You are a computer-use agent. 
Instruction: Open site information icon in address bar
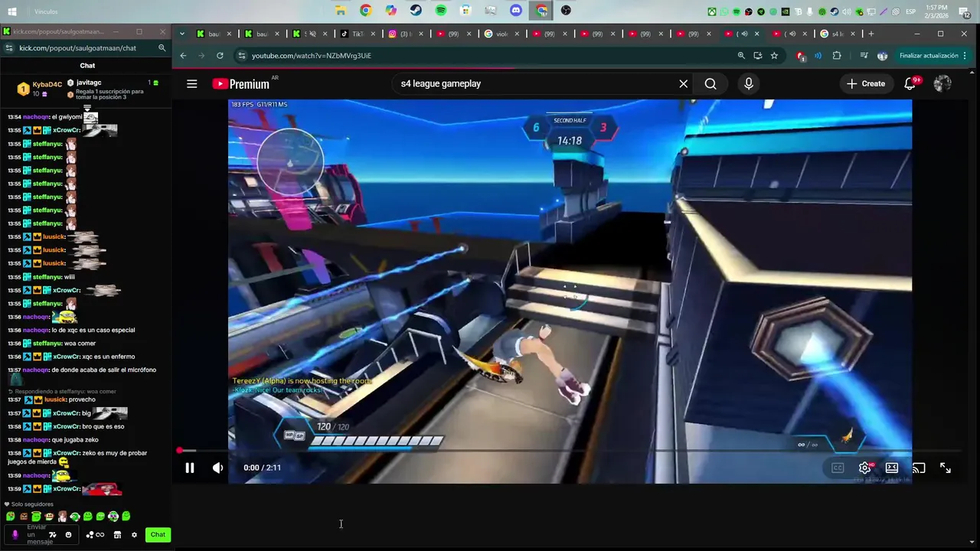[242, 56]
